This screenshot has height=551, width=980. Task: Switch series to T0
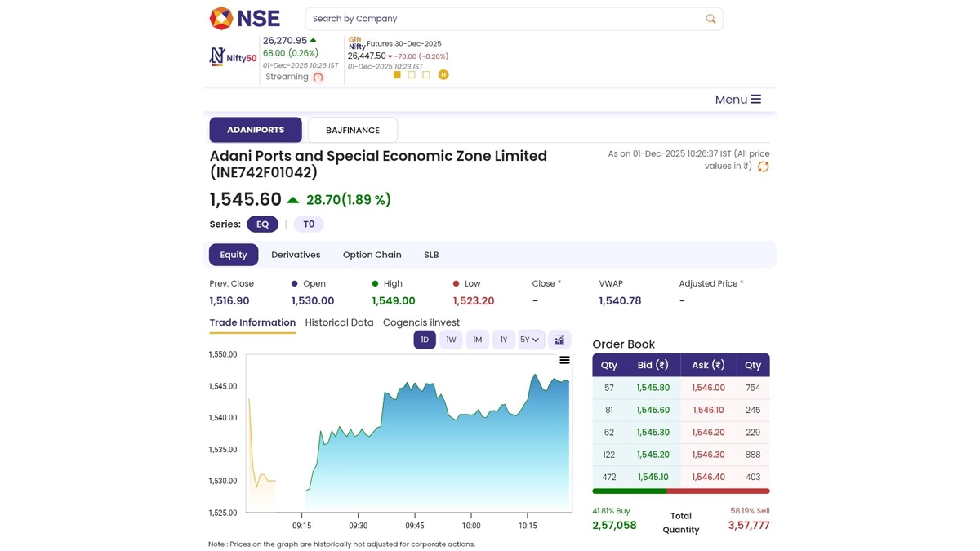309,224
